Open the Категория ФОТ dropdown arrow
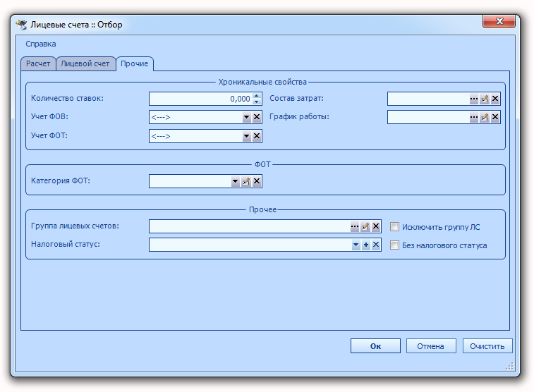This screenshot has height=392, width=534. [236, 181]
